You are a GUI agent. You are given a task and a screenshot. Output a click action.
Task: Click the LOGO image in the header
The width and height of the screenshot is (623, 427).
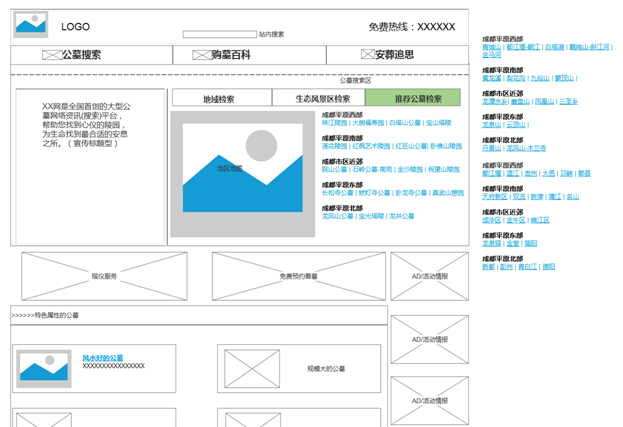(x=30, y=25)
